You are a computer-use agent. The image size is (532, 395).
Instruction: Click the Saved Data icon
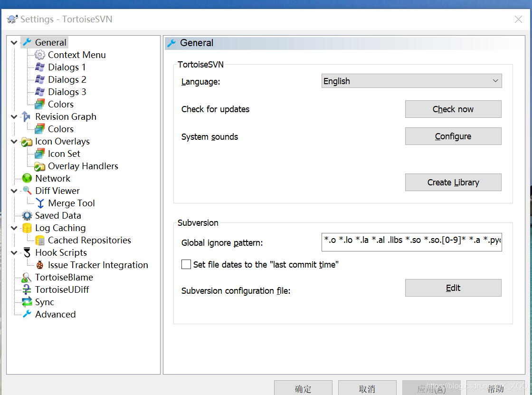pos(27,215)
